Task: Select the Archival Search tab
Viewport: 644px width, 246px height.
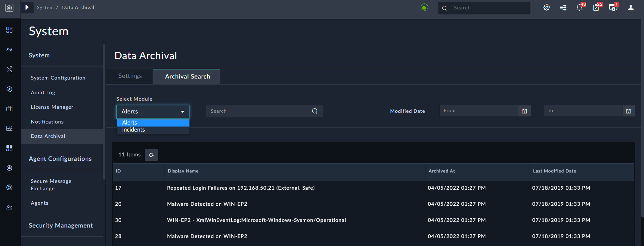Action: click(187, 77)
